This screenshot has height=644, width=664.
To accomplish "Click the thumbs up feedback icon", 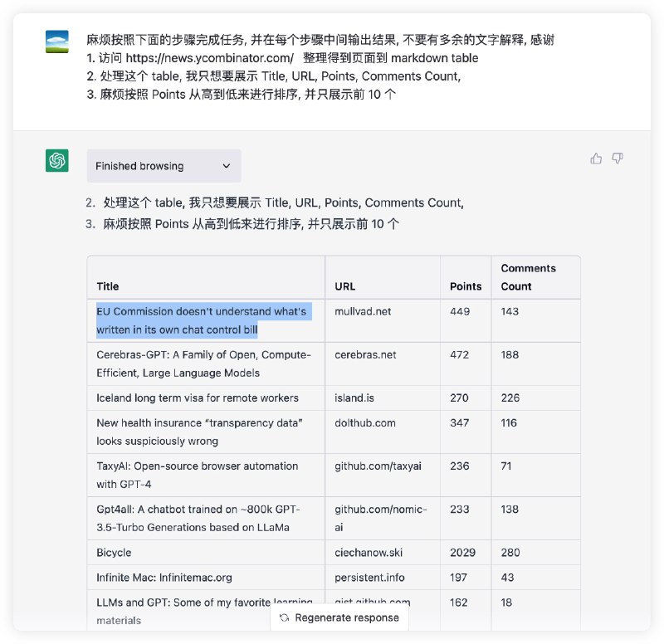I will [596, 159].
